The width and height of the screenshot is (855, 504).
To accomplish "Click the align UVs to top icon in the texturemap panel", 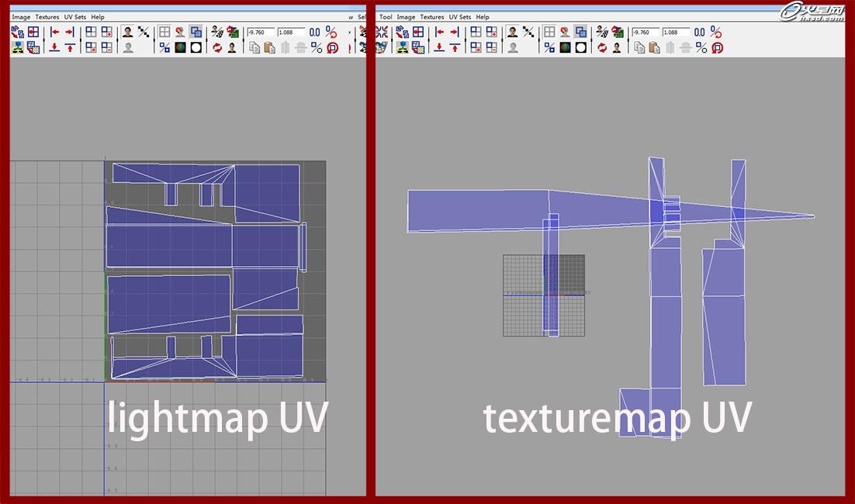I will click(455, 47).
